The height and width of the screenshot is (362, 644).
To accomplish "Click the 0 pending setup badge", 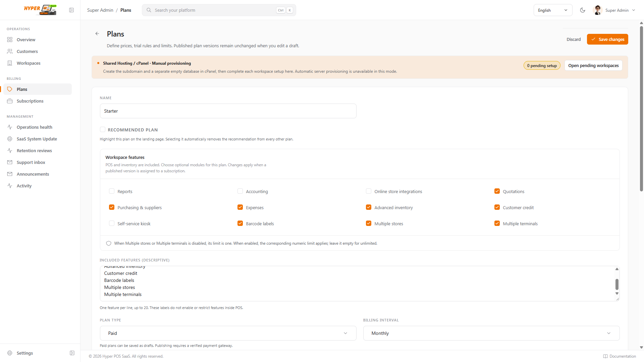I will pos(542,65).
